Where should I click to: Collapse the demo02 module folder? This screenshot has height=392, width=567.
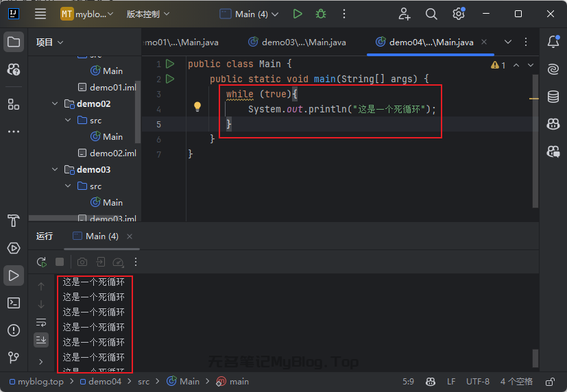click(x=55, y=103)
